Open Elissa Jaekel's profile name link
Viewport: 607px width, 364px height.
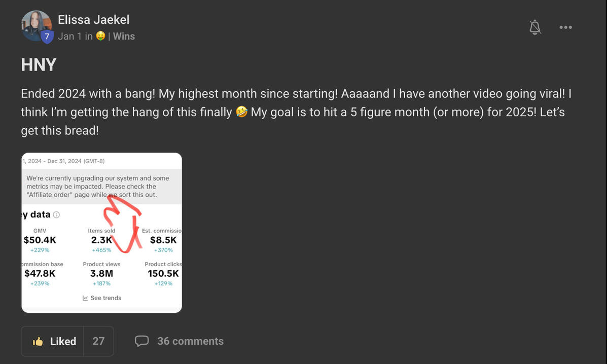tap(93, 20)
